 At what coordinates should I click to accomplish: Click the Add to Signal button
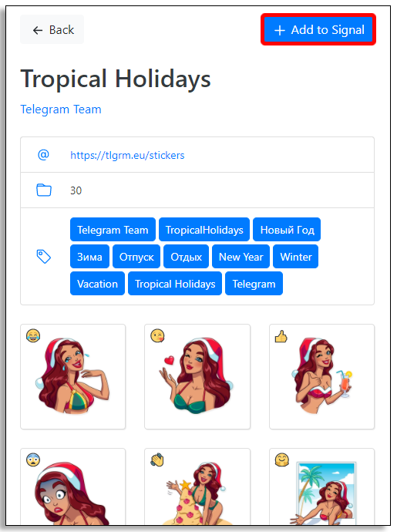318,29
